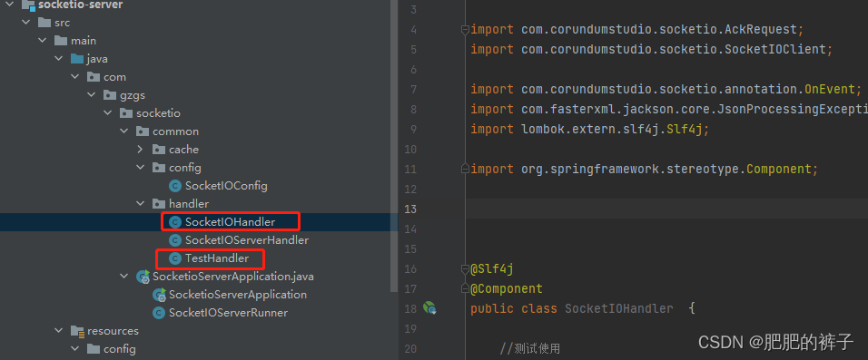Image resolution: width=868 pixels, height=360 pixels.
Task: Click the common package icon
Action: [143, 131]
